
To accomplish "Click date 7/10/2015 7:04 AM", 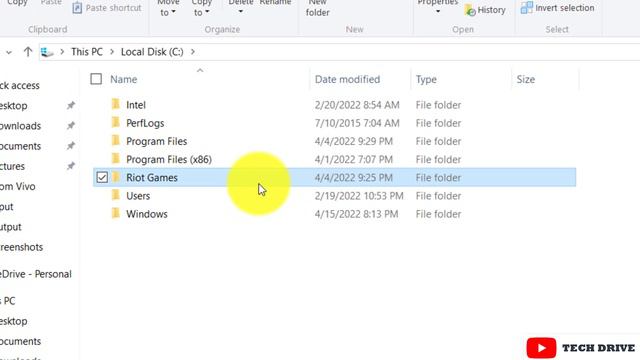I will [357, 123].
